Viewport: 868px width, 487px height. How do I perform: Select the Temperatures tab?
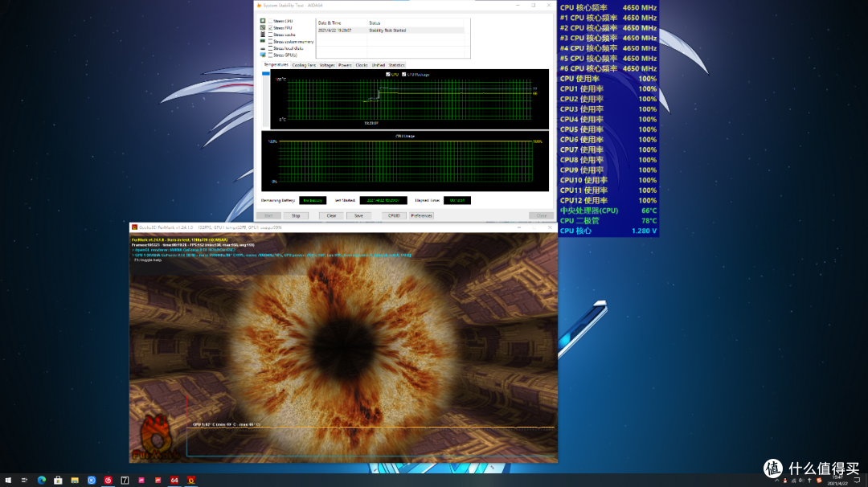(276, 65)
